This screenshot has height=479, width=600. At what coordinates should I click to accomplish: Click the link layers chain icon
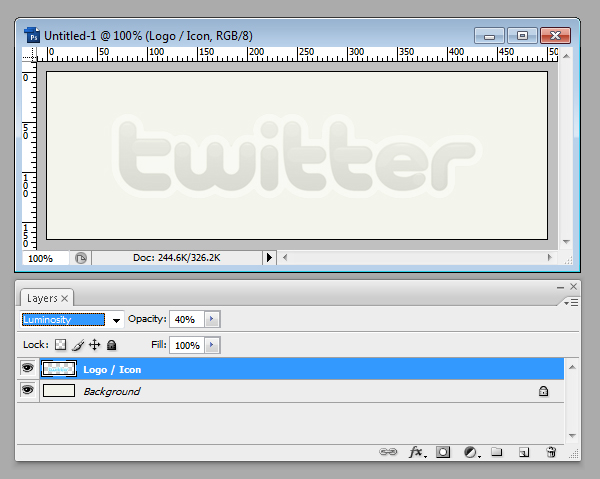tap(388, 452)
